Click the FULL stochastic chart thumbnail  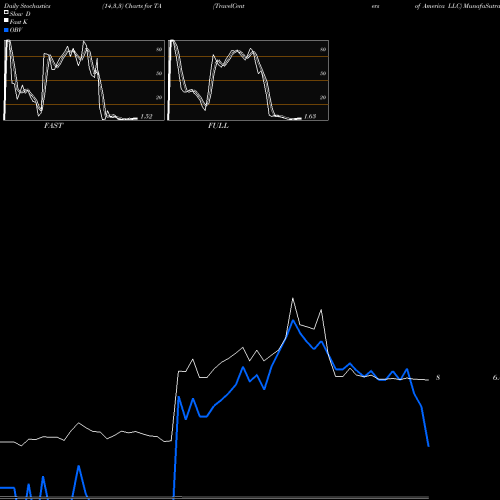pos(248,80)
